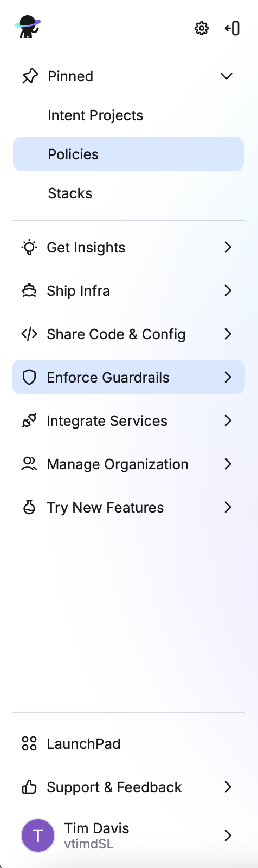This screenshot has width=258, height=868.
Task: Expand the Manage Organization chevron
Action: pos(228,464)
